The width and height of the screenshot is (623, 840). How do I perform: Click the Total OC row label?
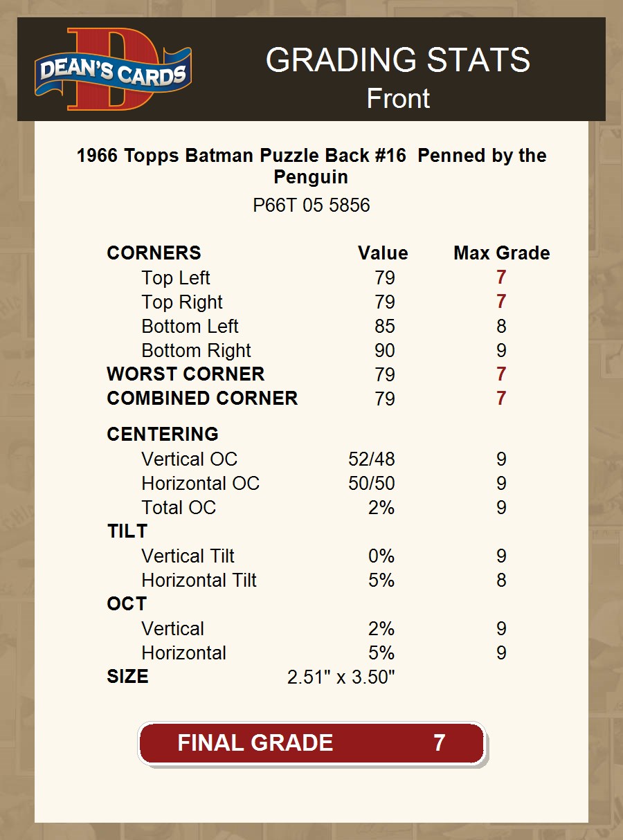point(179,508)
